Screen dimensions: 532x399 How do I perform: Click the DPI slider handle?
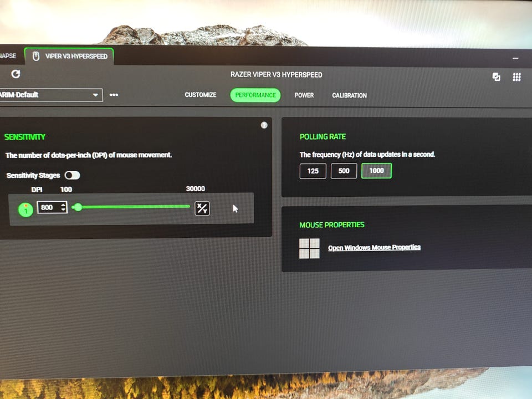tap(78, 207)
